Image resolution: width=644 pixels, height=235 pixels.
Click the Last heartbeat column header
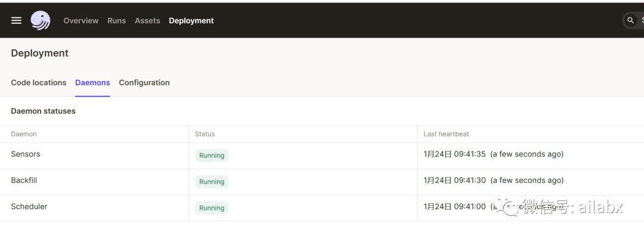click(x=446, y=134)
